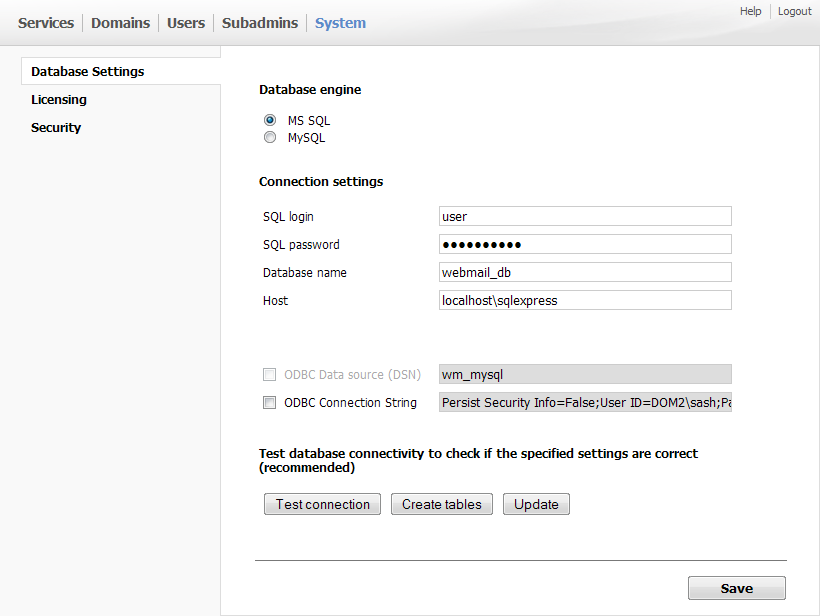Choose MySQL as database engine
The width and height of the screenshot is (820, 616).
[x=270, y=138]
